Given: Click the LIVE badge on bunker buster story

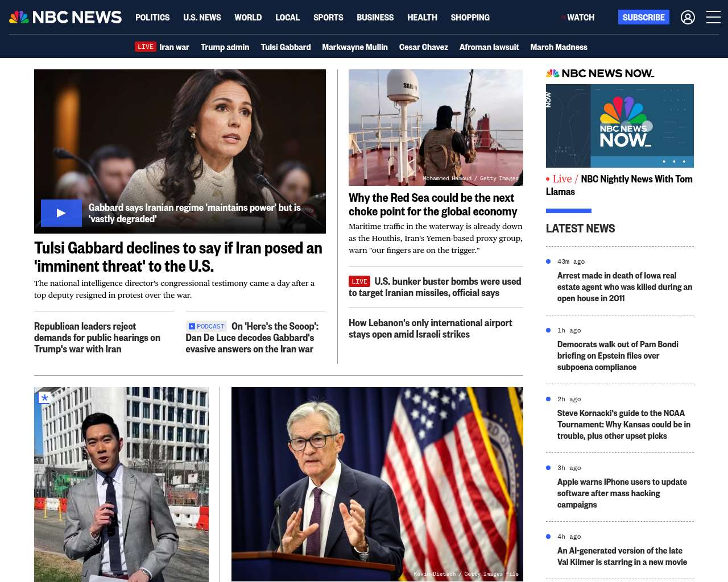Looking at the screenshot, I should coord(359,281).
